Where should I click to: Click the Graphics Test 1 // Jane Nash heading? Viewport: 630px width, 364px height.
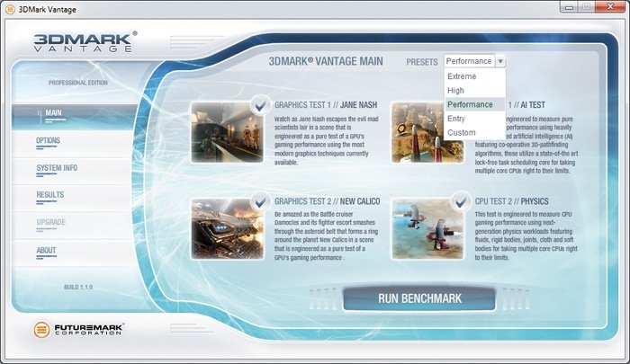pos(326,105)
